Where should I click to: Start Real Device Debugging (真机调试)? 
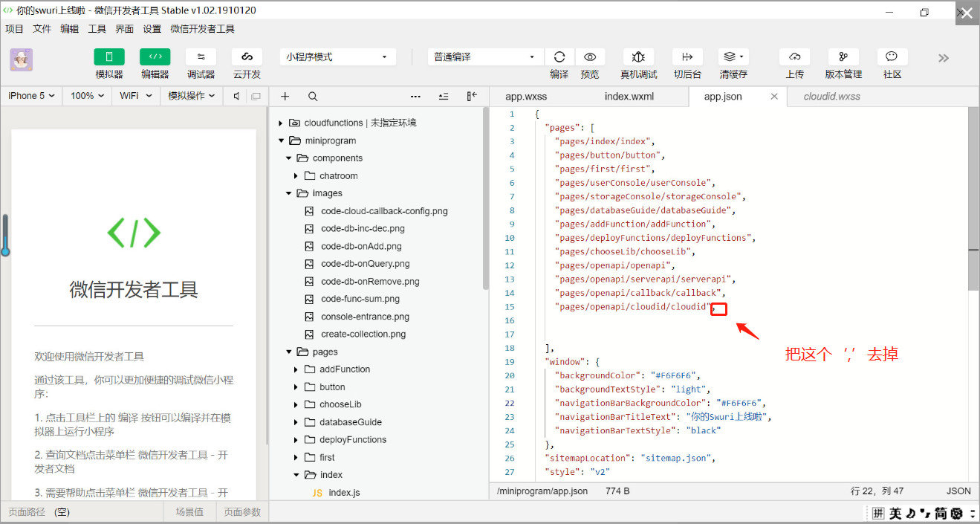click(639, 57)
